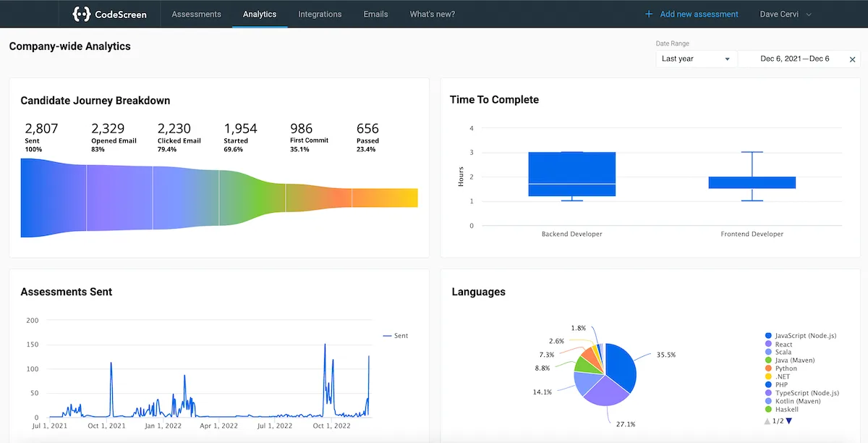868x443 pixels.
Task: Click the Languages heading
Action: coord(478,292)
